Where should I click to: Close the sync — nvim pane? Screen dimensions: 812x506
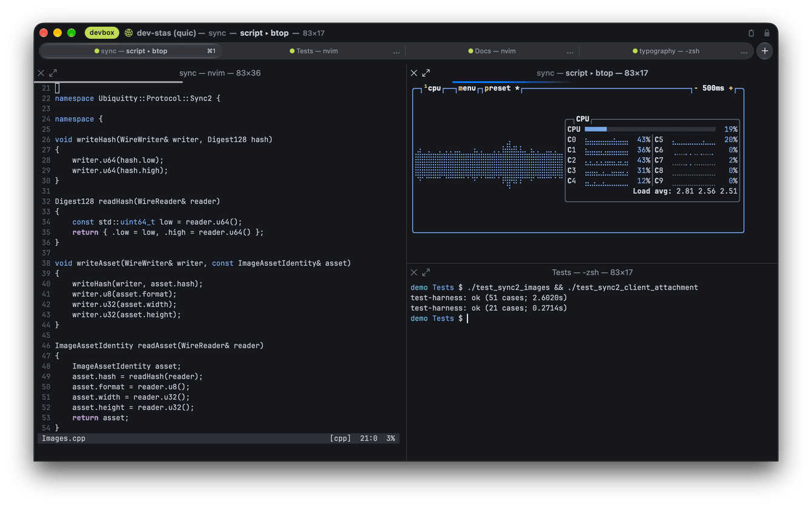[x=41, y=73]
